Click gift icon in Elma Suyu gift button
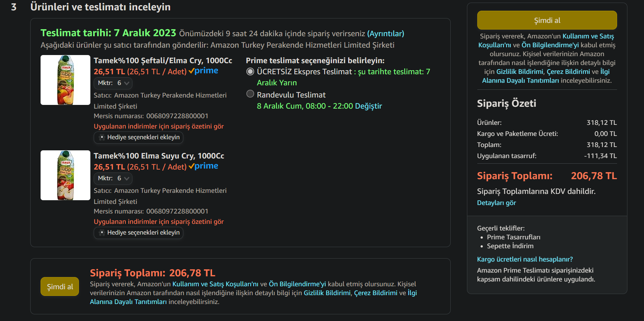This screenshot has width=644, height=321. (102, 233)
